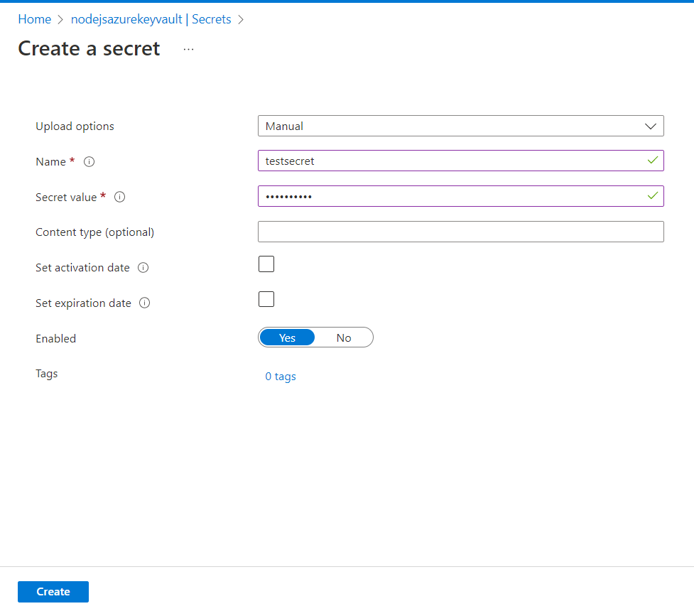Switch Enabled toggle to No
Screen dimensions: 694x616
(344, 337)
